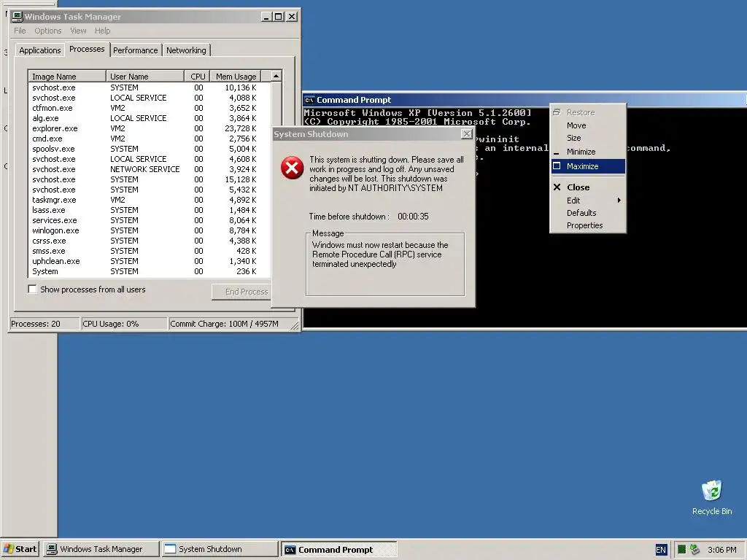Sort by Mem Usage column header
The height and width of the screenshot is (560, 747).
coord(236,76)
